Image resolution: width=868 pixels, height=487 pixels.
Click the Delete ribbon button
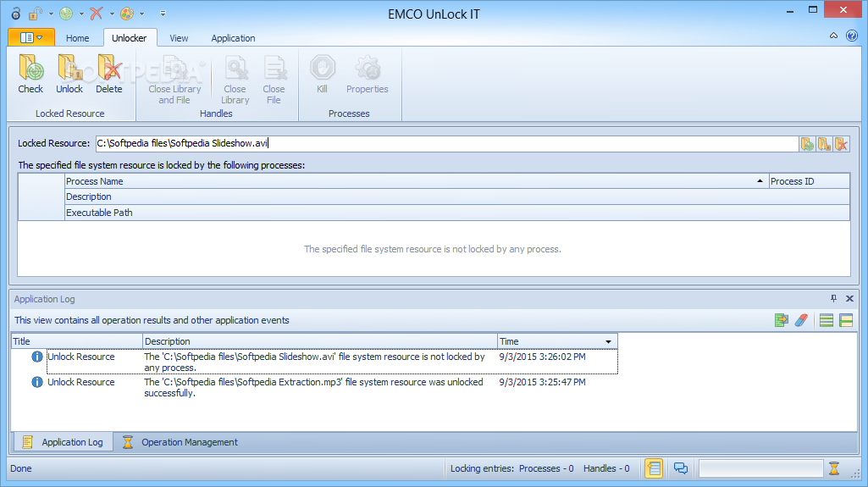click(x=109, y=75)
